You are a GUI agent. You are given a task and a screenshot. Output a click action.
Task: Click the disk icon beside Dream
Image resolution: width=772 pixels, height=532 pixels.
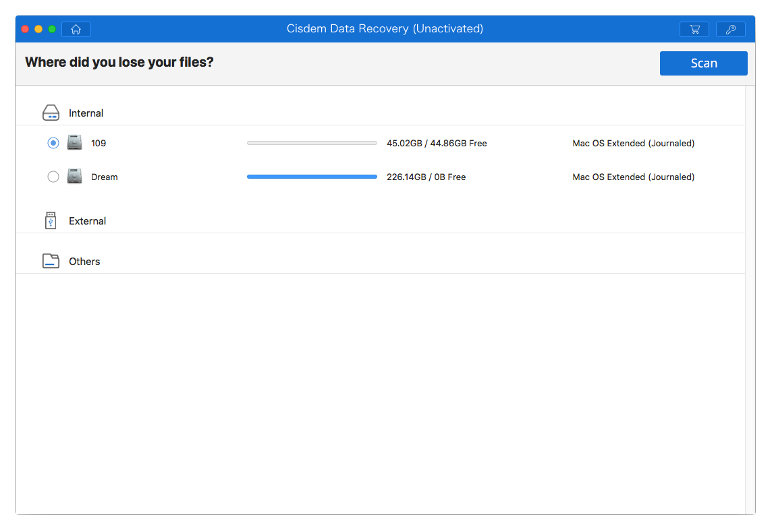tap(75, 176)
